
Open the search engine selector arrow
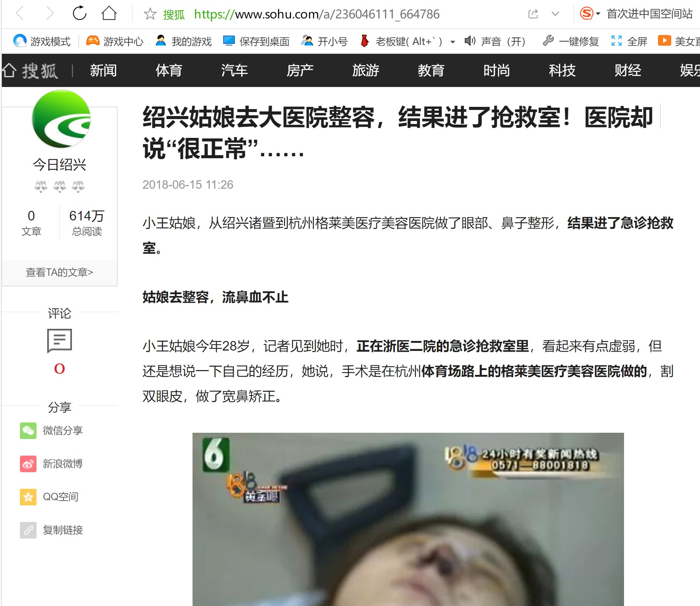598,14
